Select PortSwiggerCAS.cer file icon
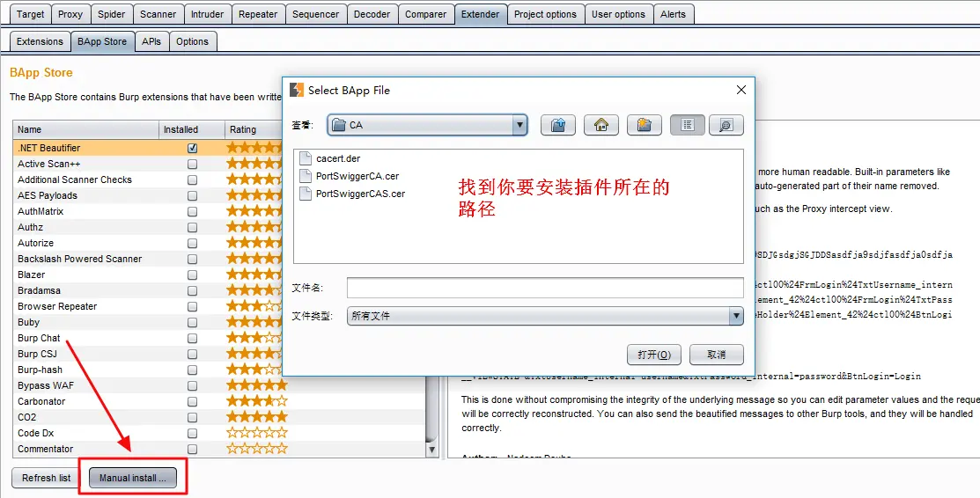The height and width of the screenshot is (498, 980). click(x=306, y=194)
